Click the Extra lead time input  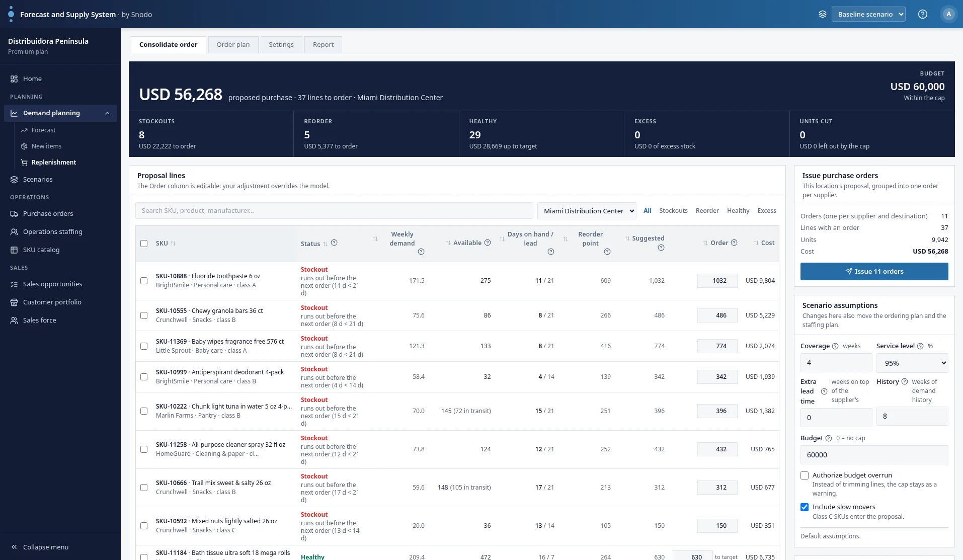coord(836,418)
